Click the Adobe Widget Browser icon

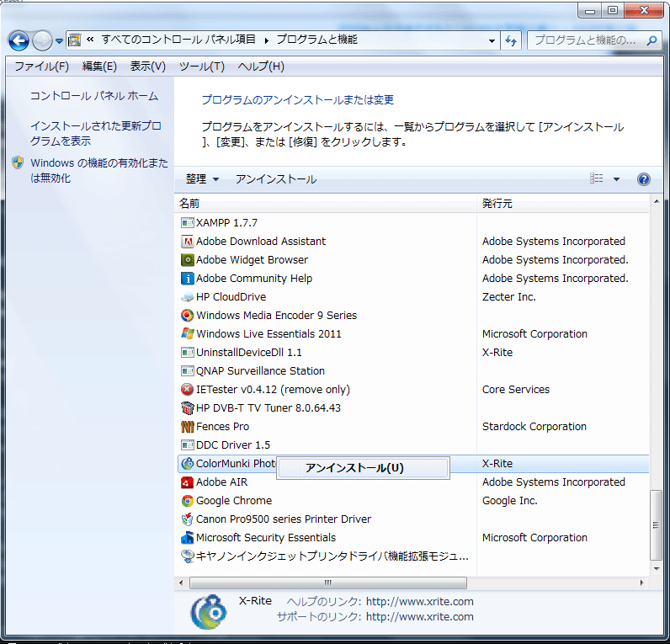187,260
